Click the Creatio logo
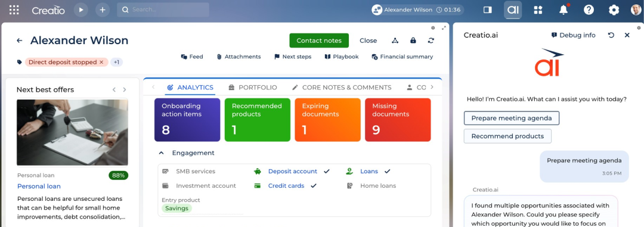 (x=48, y=10)
